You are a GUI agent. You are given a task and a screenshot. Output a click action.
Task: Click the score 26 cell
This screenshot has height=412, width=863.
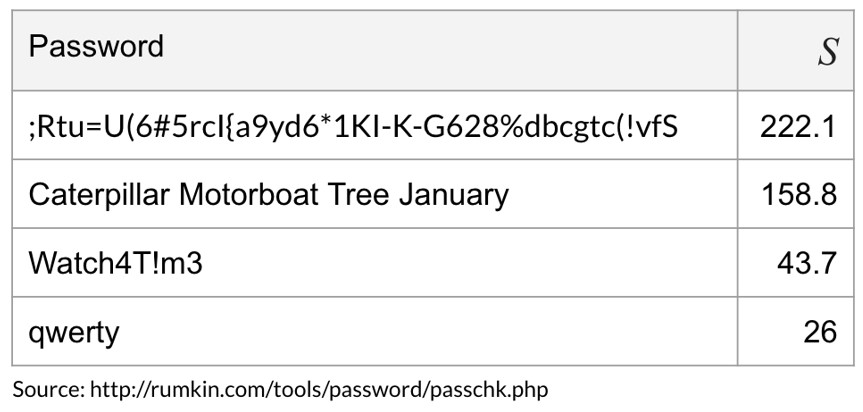(796, 331)
